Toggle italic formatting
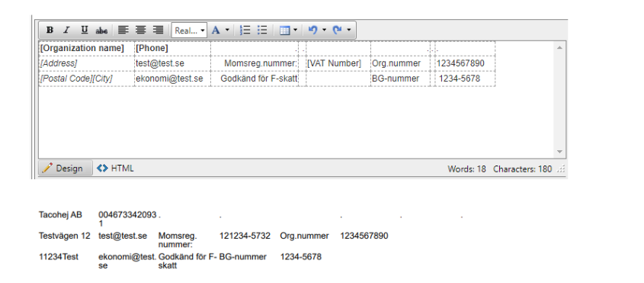This screenshot has width=644, height=283. tap(67, 30)
